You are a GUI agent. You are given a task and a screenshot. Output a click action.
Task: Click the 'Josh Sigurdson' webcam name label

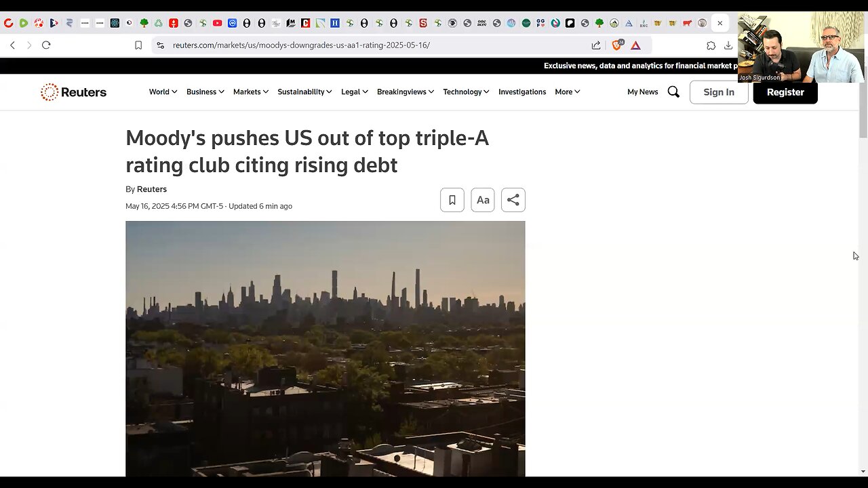pyautogui.click(x=759, y=78)
